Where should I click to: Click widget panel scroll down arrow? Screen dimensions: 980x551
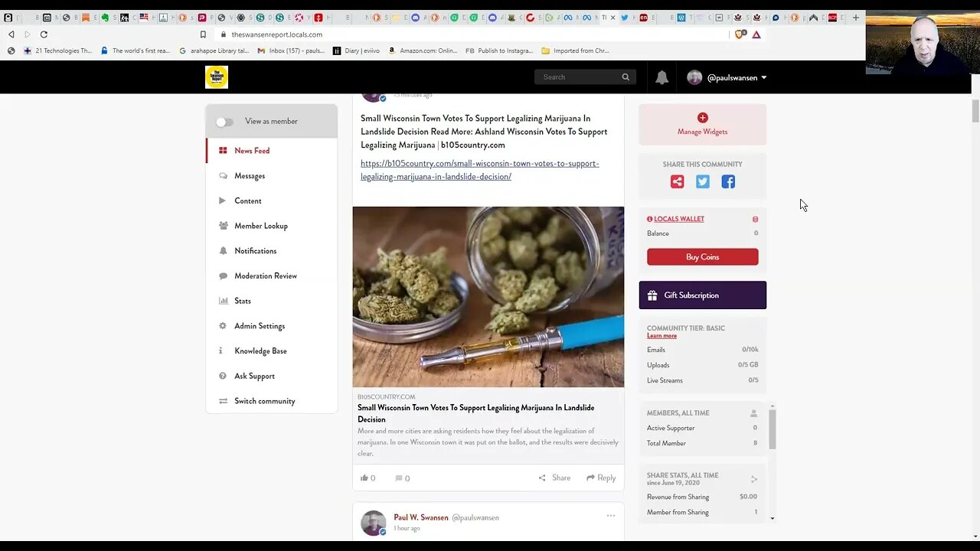point(772,519)
